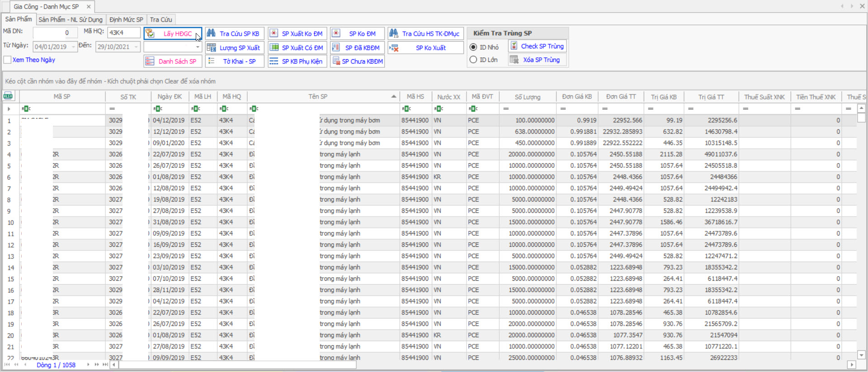The image size is (868, 372).
Task: Select the ID Lớn radio button
Action: click(x=473, y=60)
